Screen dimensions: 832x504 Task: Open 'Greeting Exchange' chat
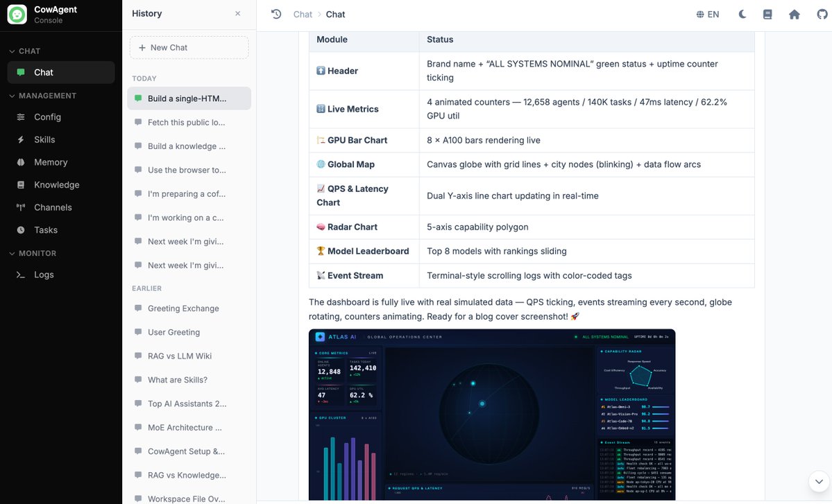[189, 309]
